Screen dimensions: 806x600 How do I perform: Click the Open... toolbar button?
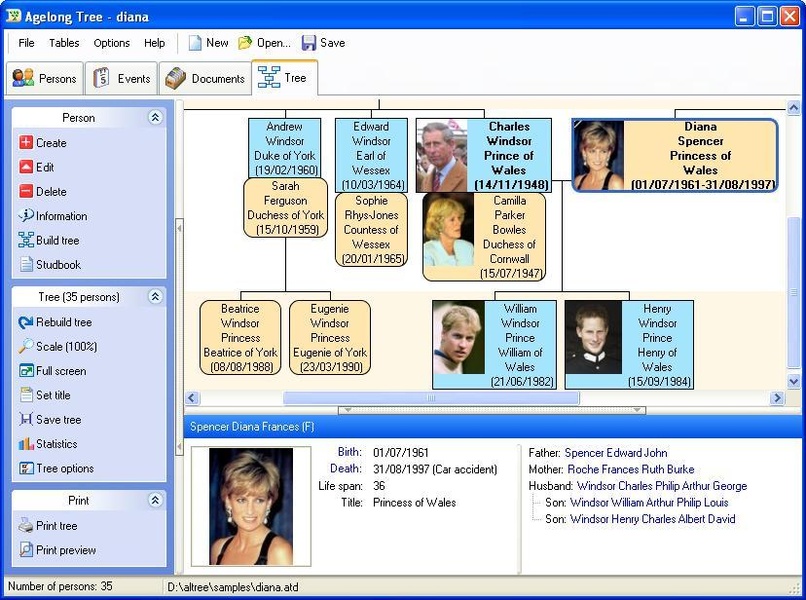(x=264, y=43)
